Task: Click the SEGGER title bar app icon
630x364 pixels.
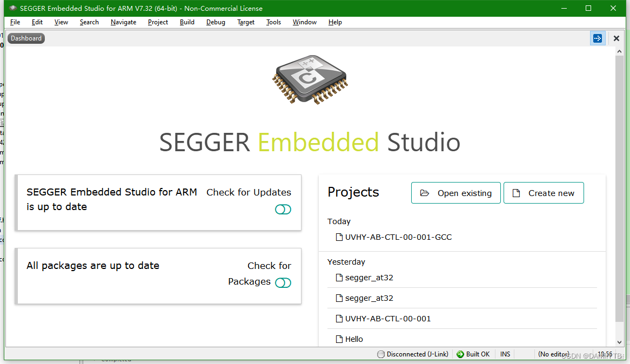Action: click(x=13, y=8)
